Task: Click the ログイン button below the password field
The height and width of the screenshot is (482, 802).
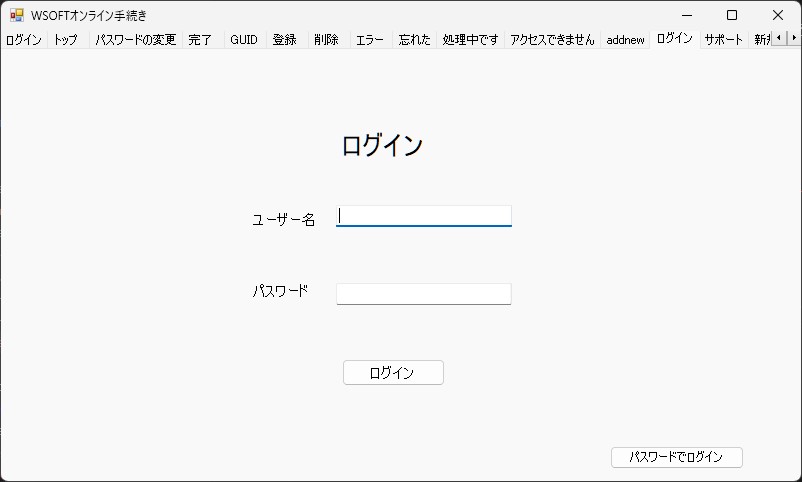Action: pyautogui.click(x=393, y=373)
